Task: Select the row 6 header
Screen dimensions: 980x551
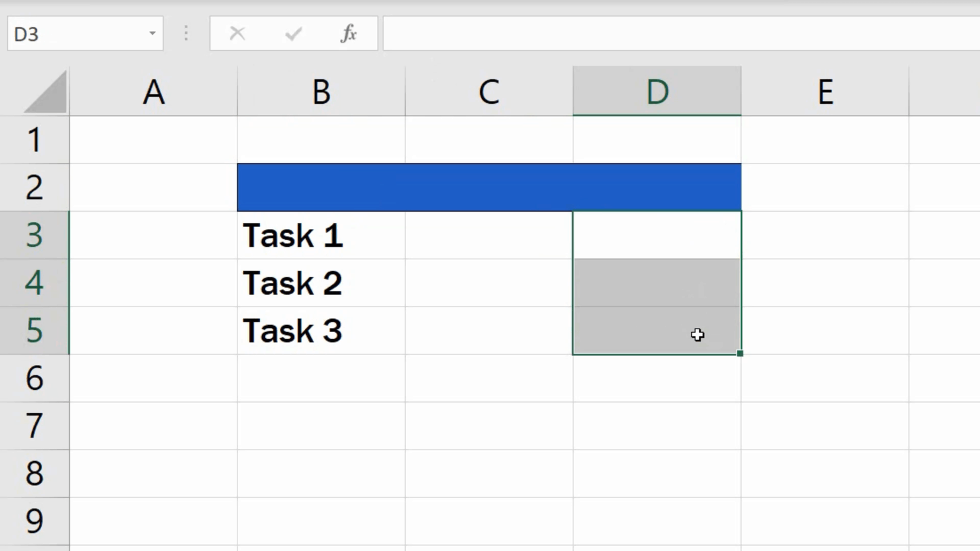Action: [x=34, y=378]
